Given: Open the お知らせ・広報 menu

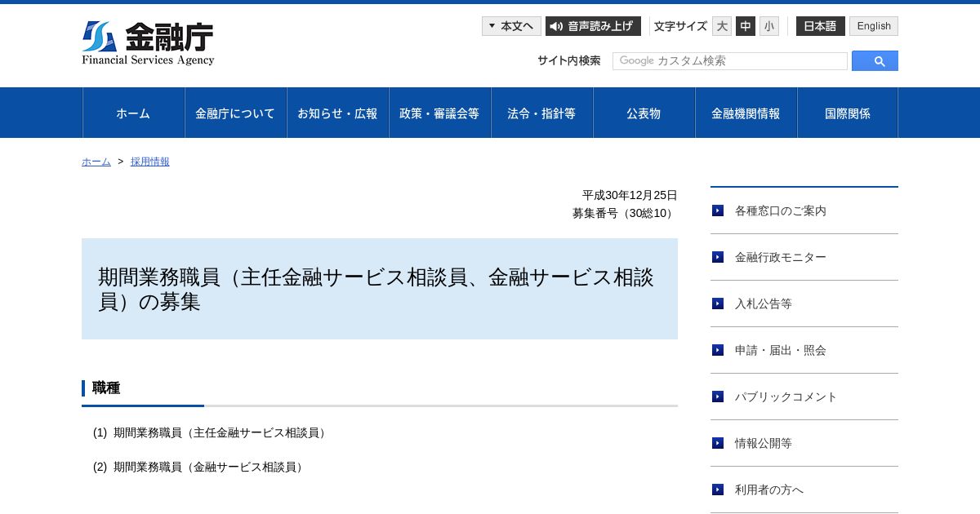Looking at the screenshot, I should (x=337, y=113).
